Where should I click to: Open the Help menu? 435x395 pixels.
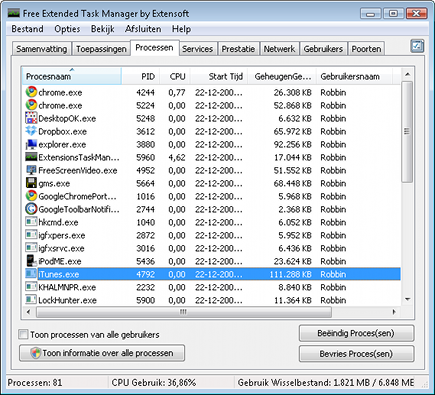(x=181, y=29)
